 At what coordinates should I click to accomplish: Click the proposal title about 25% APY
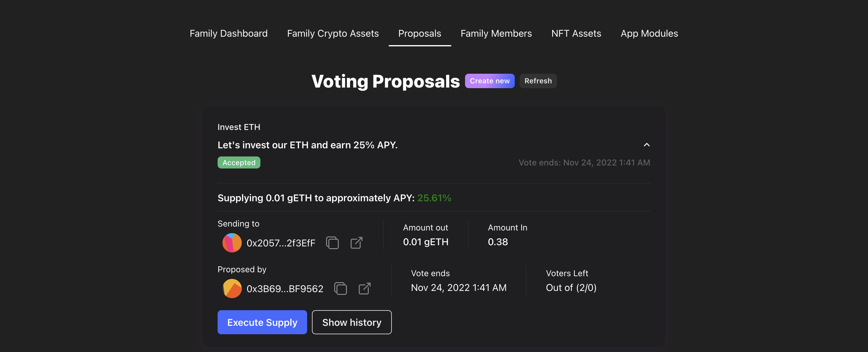coord(307,145)
